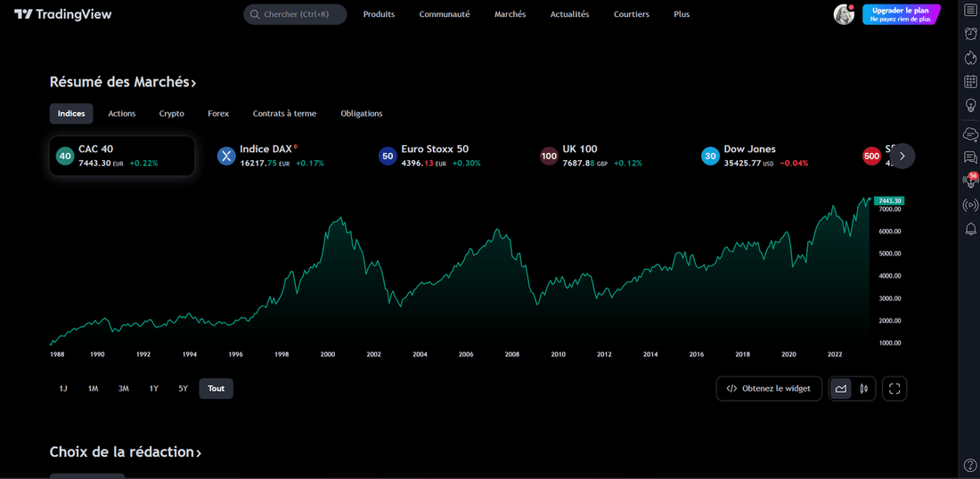Open the Marchés menu
The image size is (980, 479).
(x=510, y=14)
